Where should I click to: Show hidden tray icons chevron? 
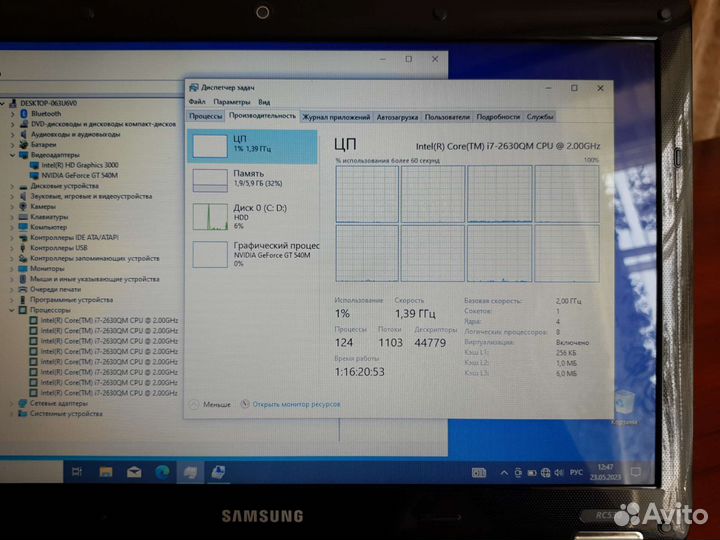[x=504, y=472]
